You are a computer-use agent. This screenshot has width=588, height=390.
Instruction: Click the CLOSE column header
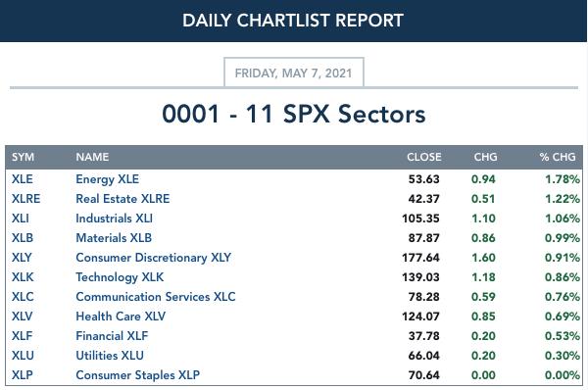click(424, 157)
